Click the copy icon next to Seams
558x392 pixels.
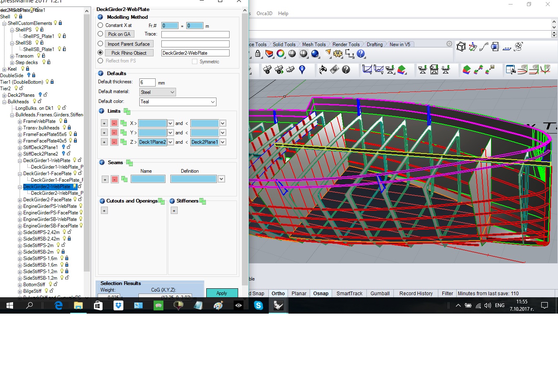point(129,163)
